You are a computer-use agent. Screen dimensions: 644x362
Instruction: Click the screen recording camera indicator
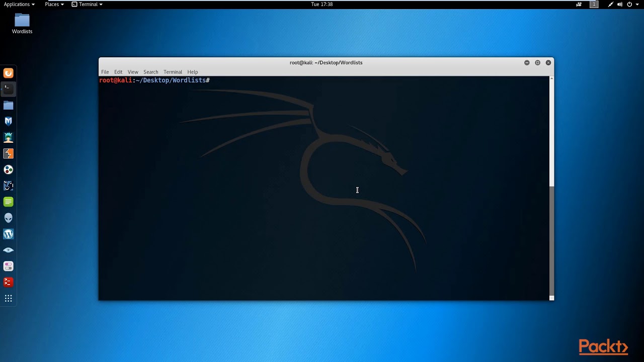[579, 5]
